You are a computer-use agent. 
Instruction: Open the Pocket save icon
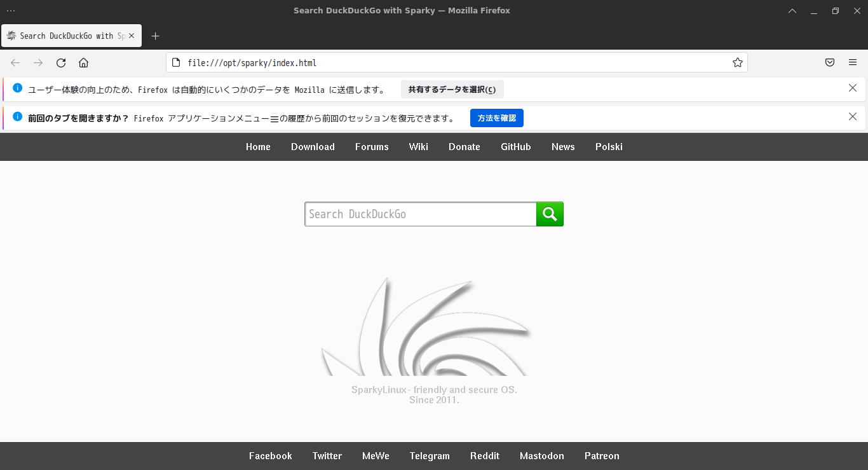[830, 62]
